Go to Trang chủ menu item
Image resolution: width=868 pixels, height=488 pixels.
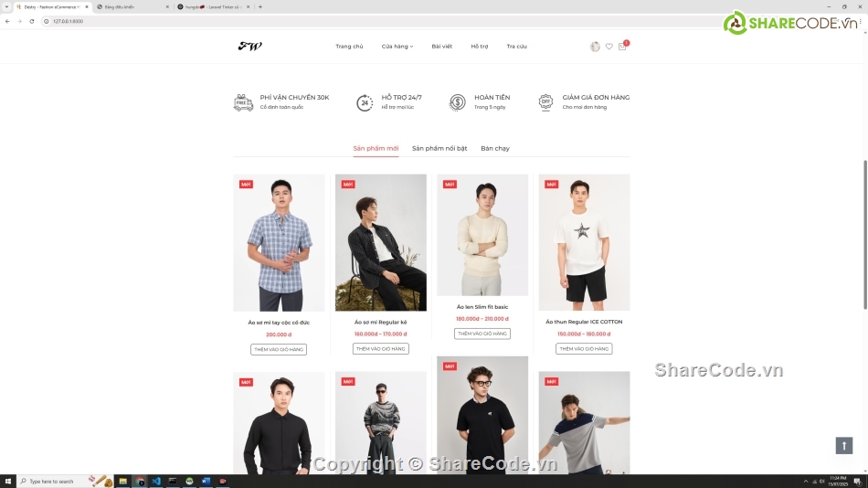coord(349,47)
